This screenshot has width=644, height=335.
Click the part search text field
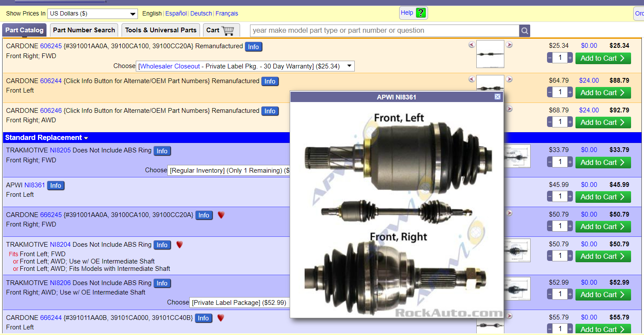point(385,31)
